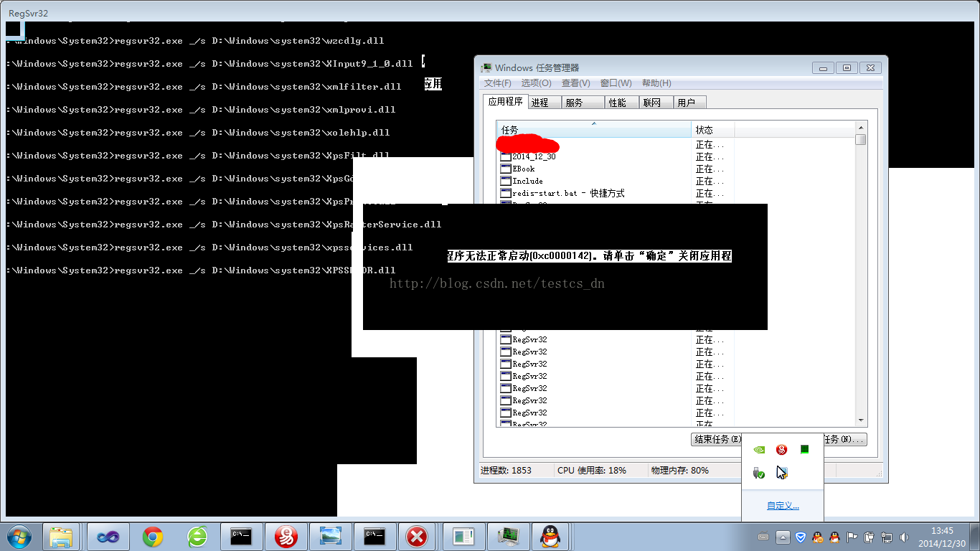
Task: Sort by the 任务 column header
Action: coord(593,130)
